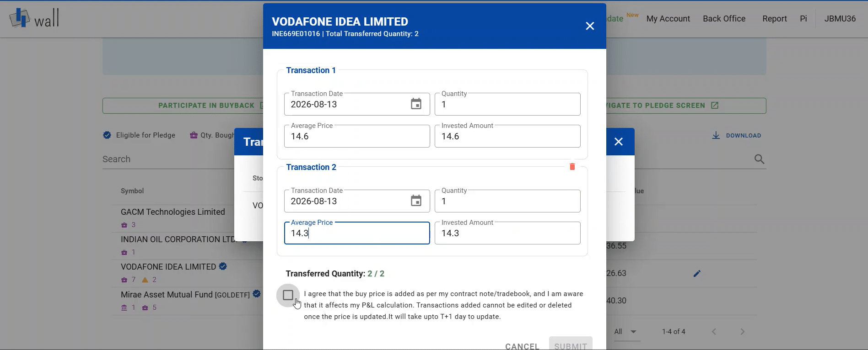868x350 pixels.
Task: Click the Symbol column header
Action: point(132,191)
